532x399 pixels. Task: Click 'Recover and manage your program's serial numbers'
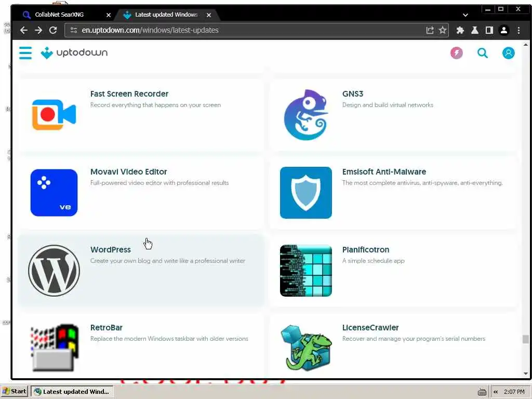(x=414, y=339)
